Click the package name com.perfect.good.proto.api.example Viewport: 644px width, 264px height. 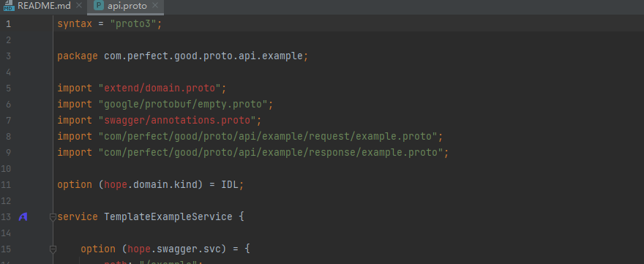tap(203, 56)
